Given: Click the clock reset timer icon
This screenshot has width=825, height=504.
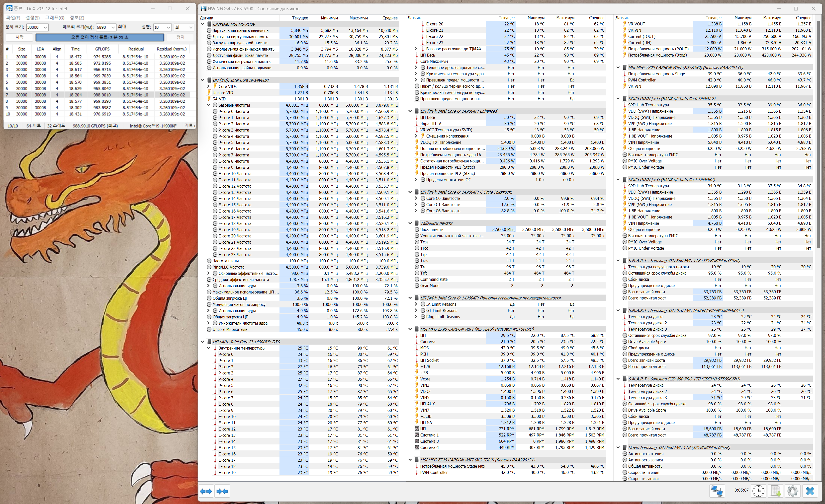Looking at the screenshot, I should pyautogui.click(x=758, y=491).
